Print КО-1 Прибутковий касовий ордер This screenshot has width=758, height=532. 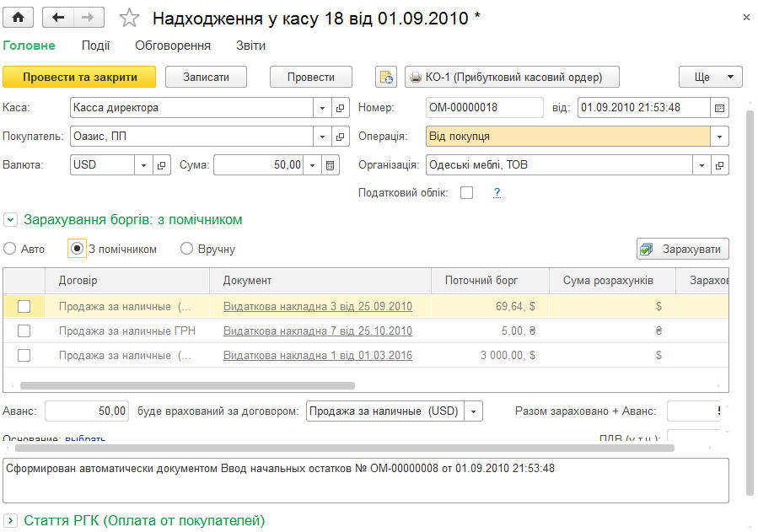pyautogui.click(x=512, y=77)
